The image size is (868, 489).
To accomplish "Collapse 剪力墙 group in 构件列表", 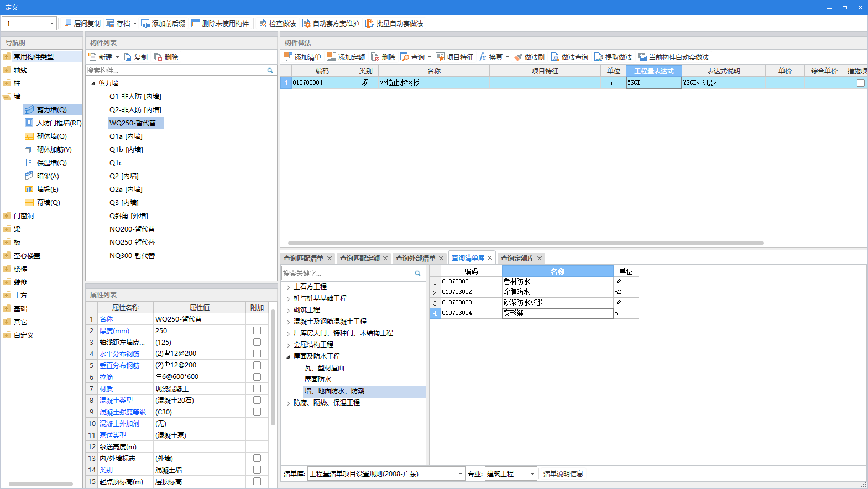I will coord(93,83).
